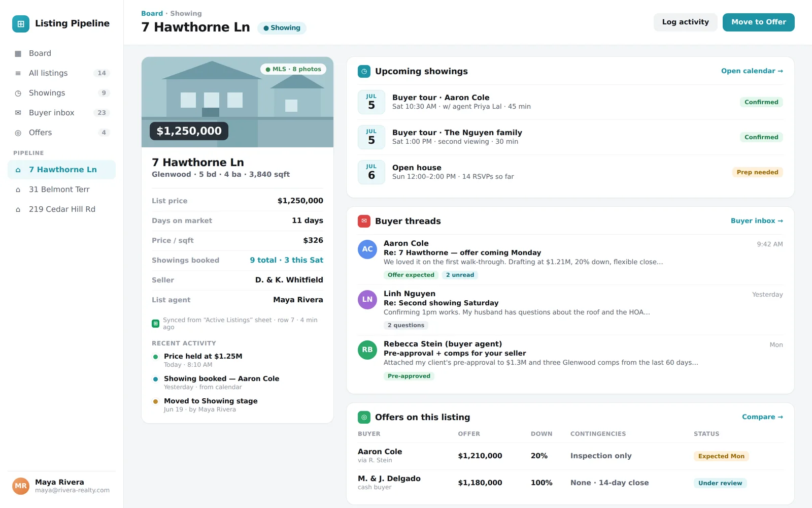The image size is (812, 508).
Task: Click the Listing Pipeline logo icon
Action: coord(21,23)
